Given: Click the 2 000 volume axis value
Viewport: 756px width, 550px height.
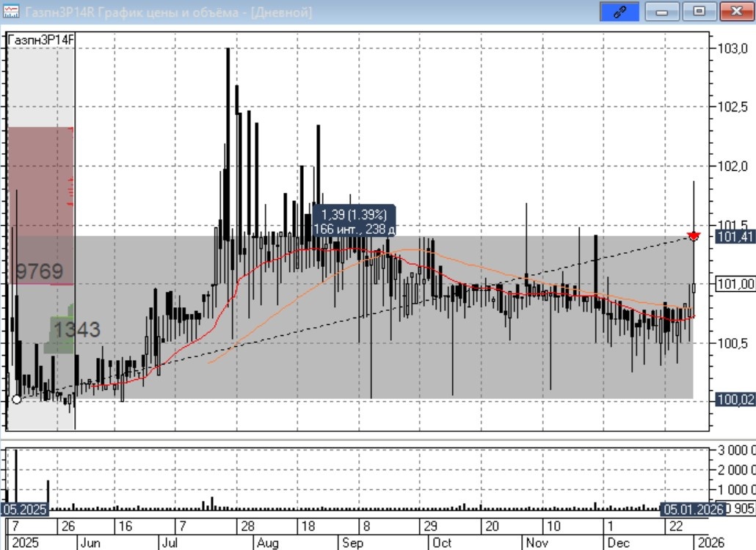Looking at the screenshot, I should click(x=736, y=470).
